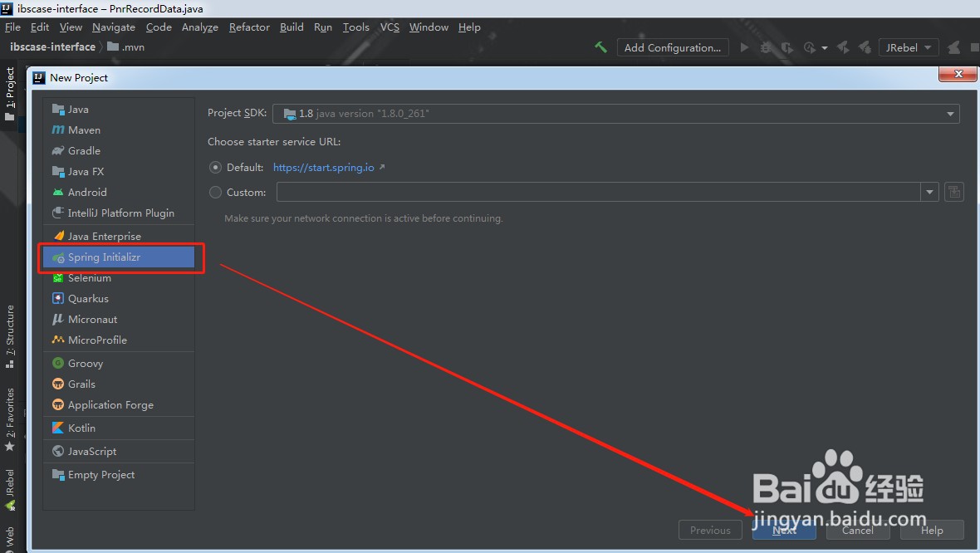Choose the Default starter service URL option

coord(216,168)
